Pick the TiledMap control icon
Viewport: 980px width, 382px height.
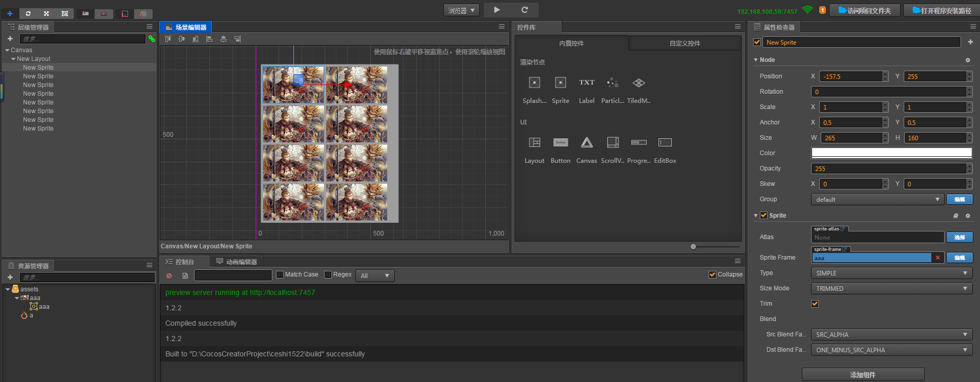(x=638, y=83)
